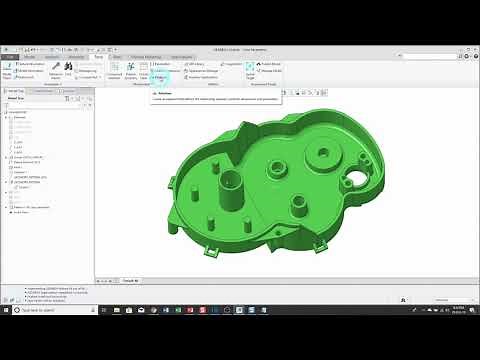
Task: Open the Appearance Manager
Action: [x=201, y=71]
